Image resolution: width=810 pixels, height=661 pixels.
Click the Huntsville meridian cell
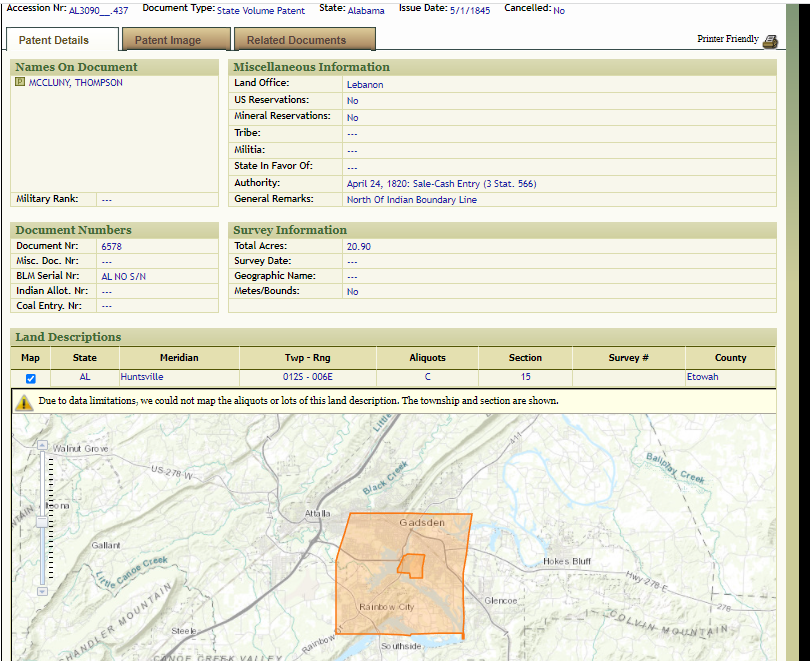(142, 378)
